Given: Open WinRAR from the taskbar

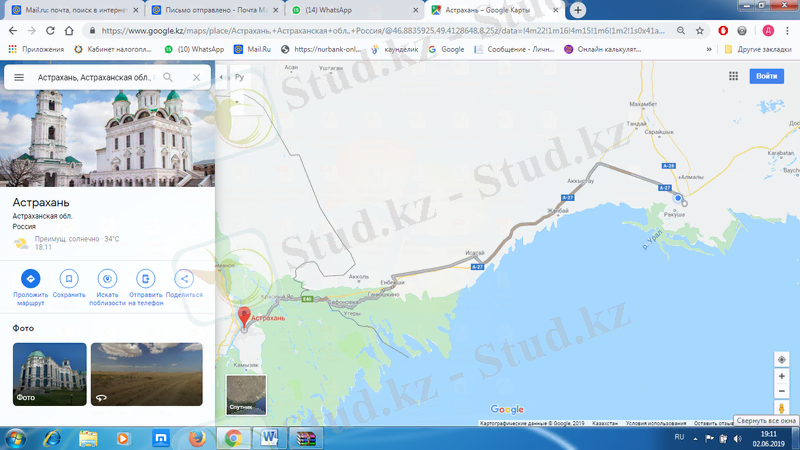Looking at the screenshot, I should point(306,438).
